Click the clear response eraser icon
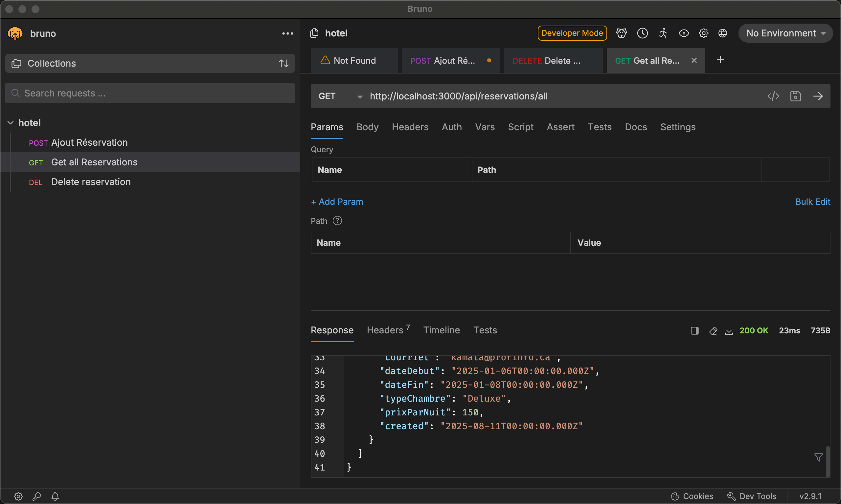Image resolution: width=841 pixels, height=504 pixels. pos(713,331)
